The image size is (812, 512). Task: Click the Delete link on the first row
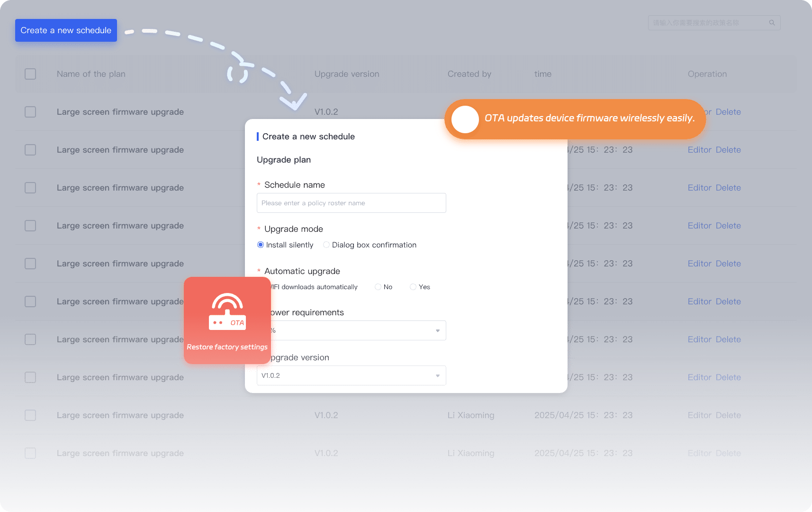tap(728, 112)
